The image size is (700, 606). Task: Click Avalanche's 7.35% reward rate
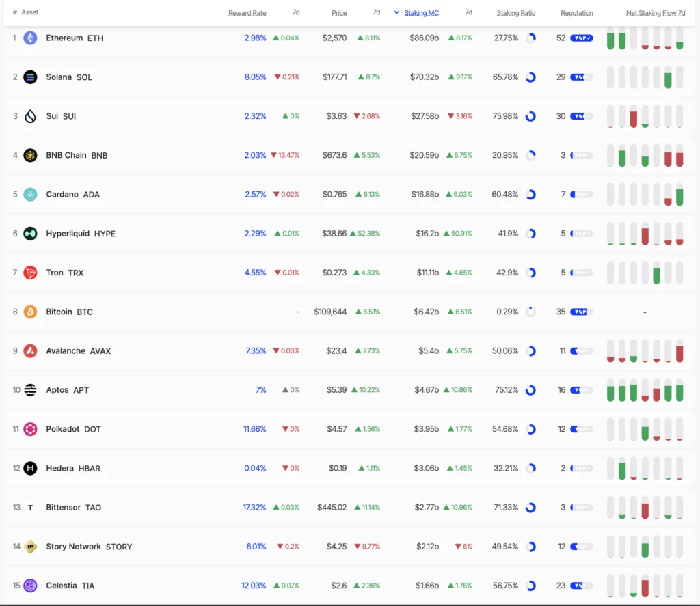(x=256, y=350)
